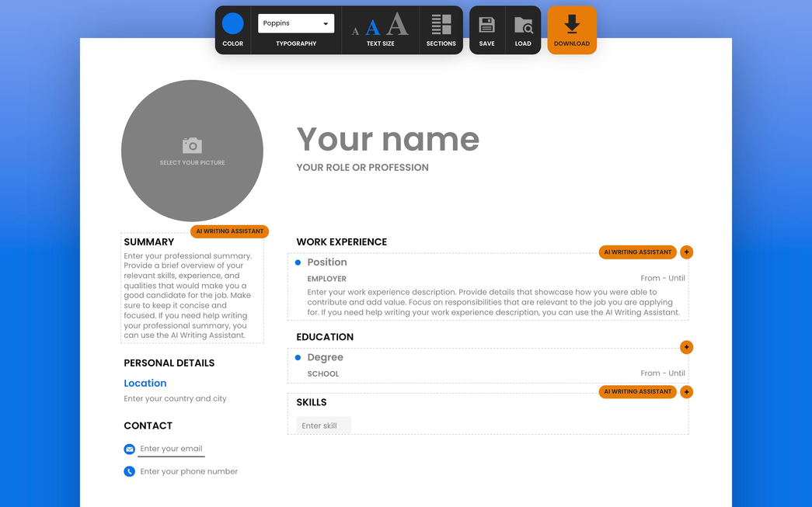
Task: Open the Poppins typography dropdown
Action: click(x=296, y=23)
